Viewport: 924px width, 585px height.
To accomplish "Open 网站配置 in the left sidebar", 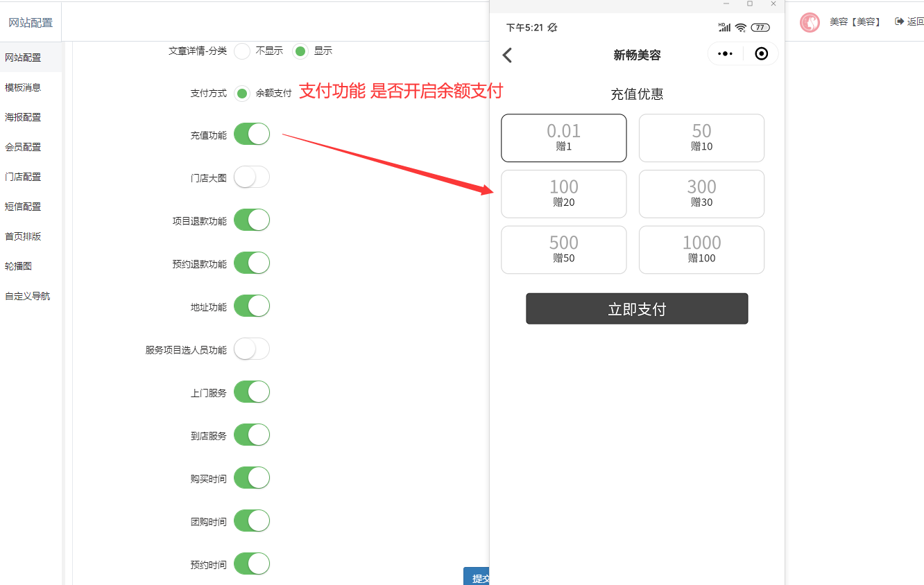I will click(31, 58).
